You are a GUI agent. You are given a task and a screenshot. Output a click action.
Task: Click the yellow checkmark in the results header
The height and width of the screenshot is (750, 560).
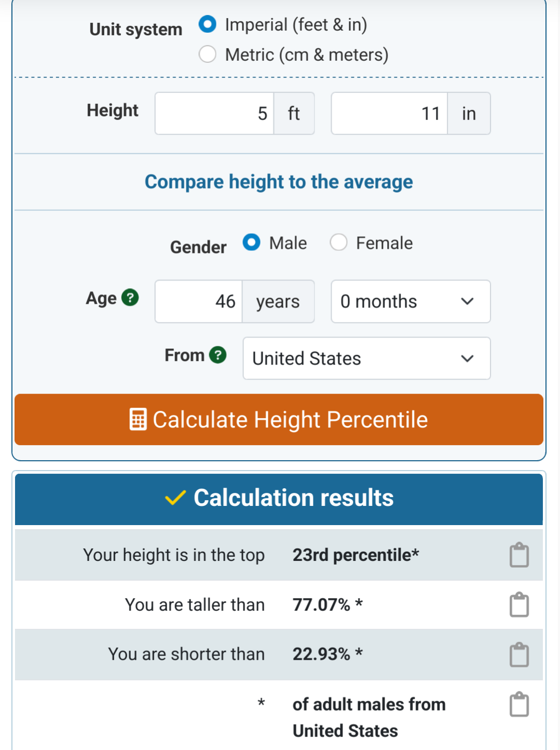point(175,498)
